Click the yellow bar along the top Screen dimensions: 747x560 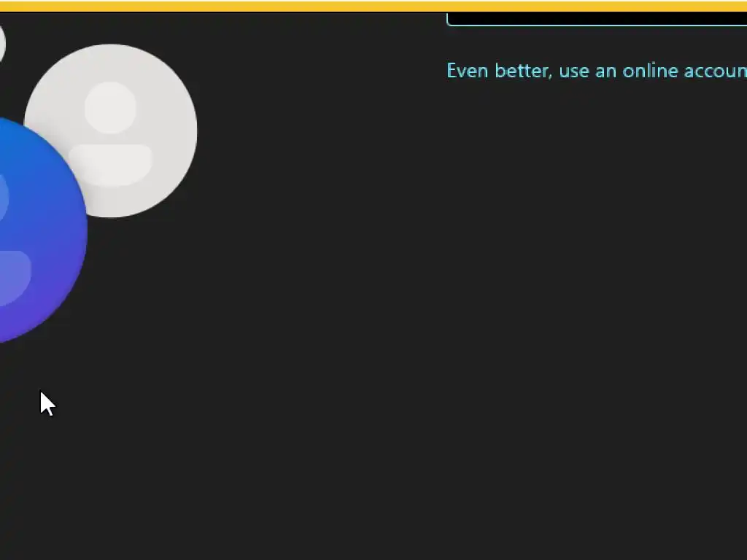pos(373,6)
